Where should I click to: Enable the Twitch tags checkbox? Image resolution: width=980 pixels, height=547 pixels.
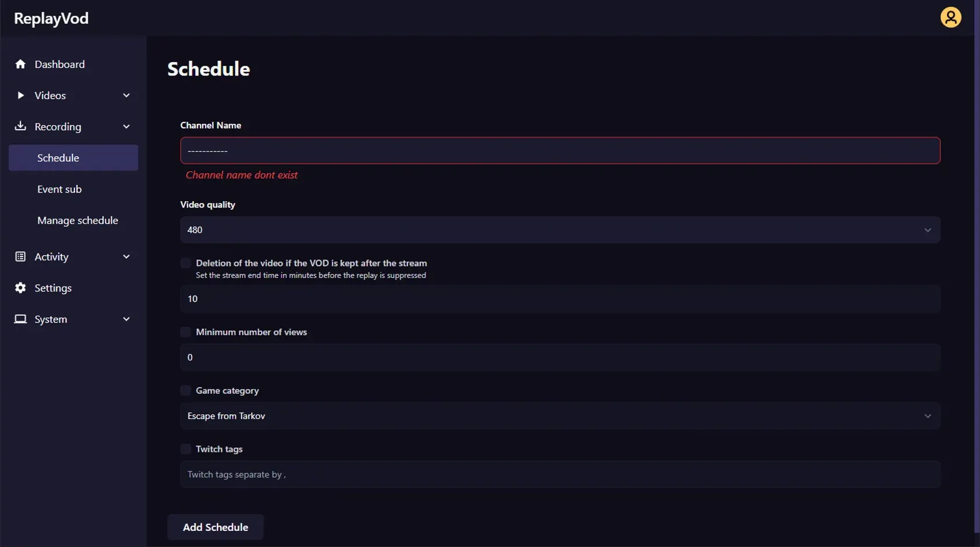186,449
